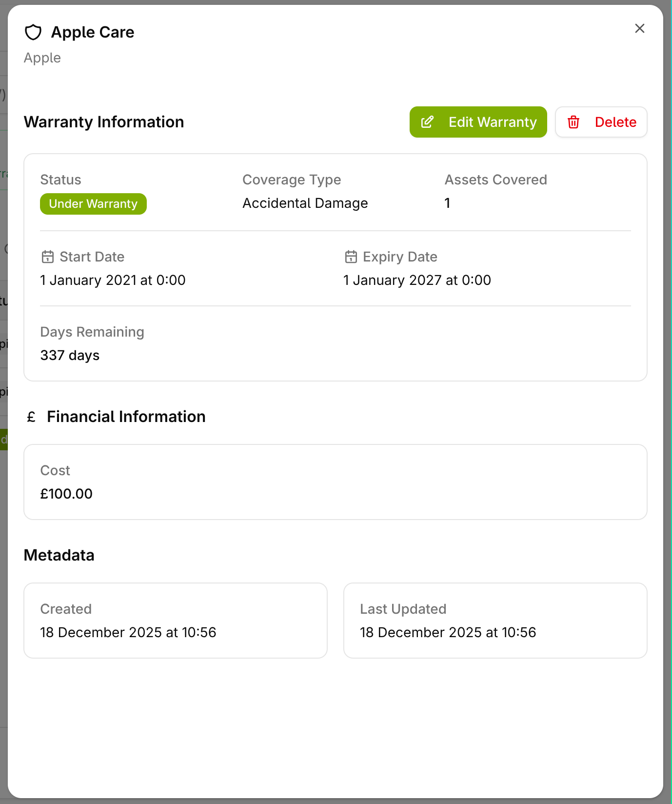
Task: Click the Last Updated timestamp card
Action: pyautogui.click(x=495, y=621)
